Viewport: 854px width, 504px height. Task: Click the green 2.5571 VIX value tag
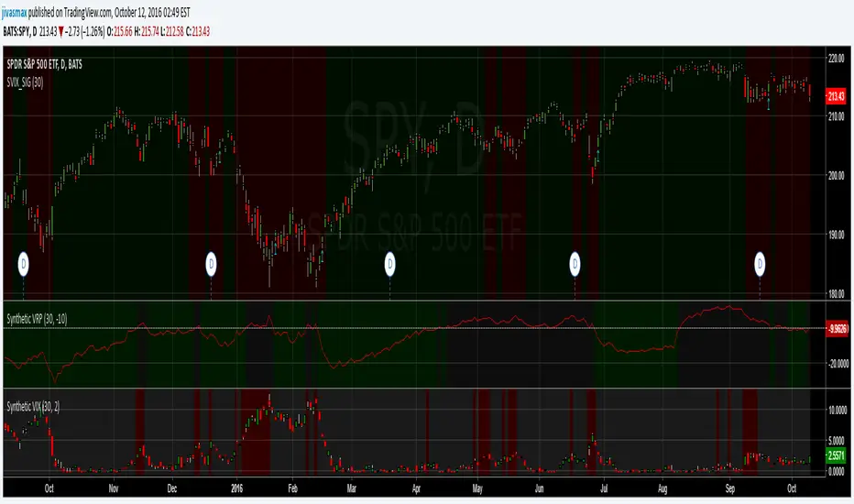click(837, 455)
